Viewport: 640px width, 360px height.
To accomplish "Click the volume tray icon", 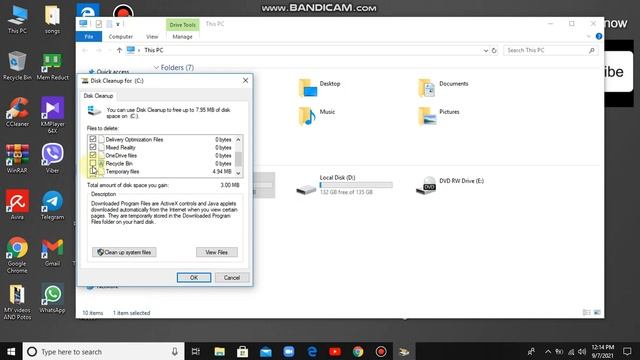I will 582,351.
